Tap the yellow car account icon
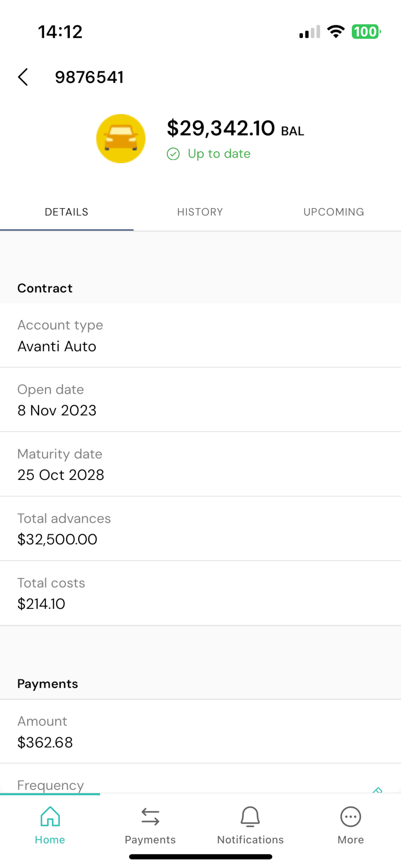 tap(121, 139)
